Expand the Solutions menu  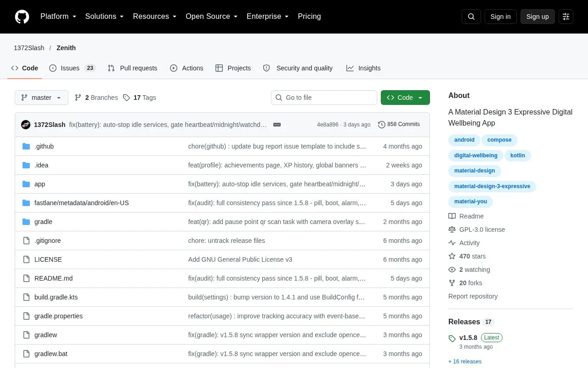(105, 17)
